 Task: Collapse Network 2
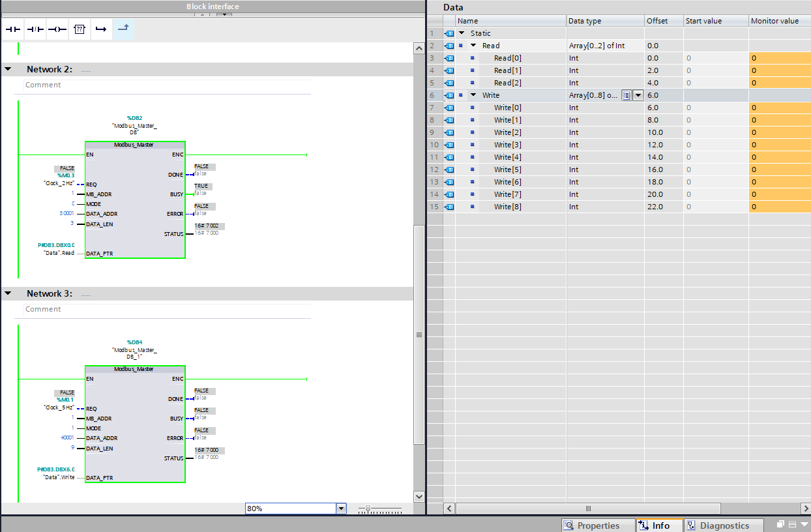[x=8, y=69]
